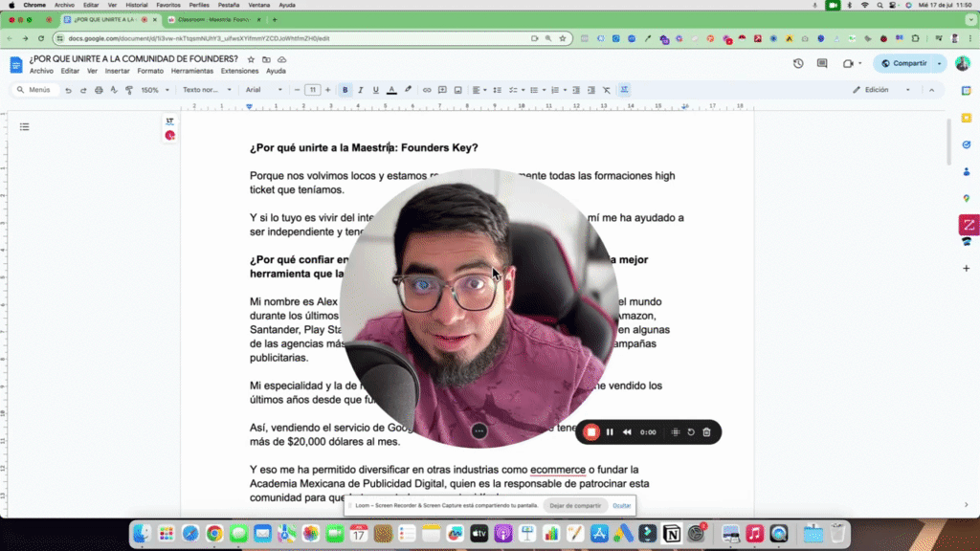Clear formatting of the selection
This screenshot has width=980, height=551.
click(606, 90)
